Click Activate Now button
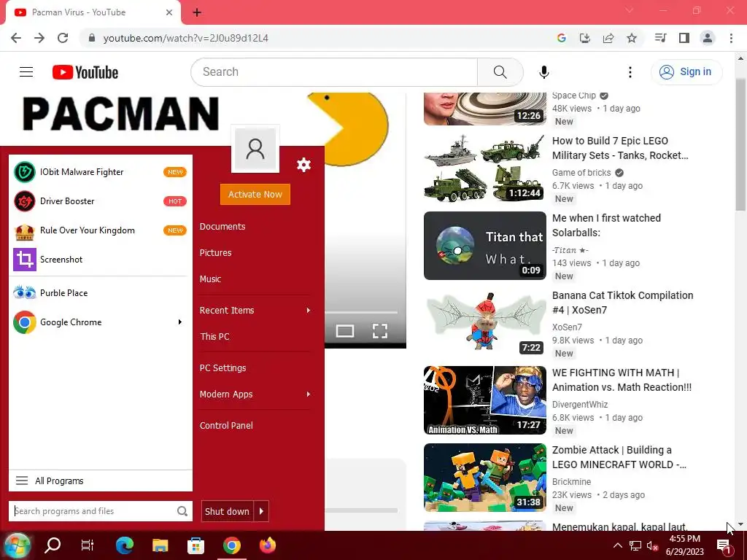This screenshot has height=560, width=747. pos(255,194)
